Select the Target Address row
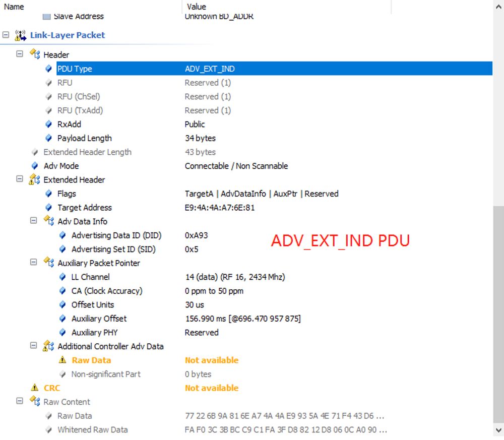Viewport: 504px width, 440px height. pos(85,208)
